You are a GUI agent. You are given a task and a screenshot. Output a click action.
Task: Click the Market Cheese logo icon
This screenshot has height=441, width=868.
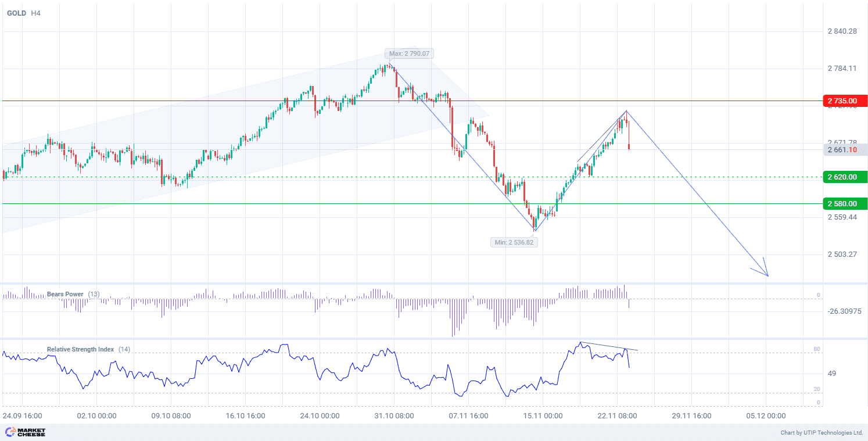pyautogui.click(x=10, y=432)
